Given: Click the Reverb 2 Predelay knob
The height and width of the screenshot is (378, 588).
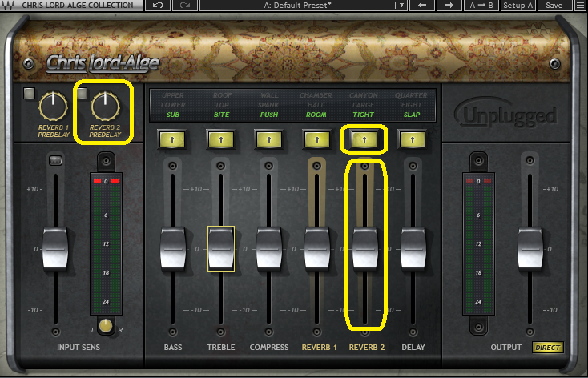Looking at the screenshot, I should coord(104,104).
